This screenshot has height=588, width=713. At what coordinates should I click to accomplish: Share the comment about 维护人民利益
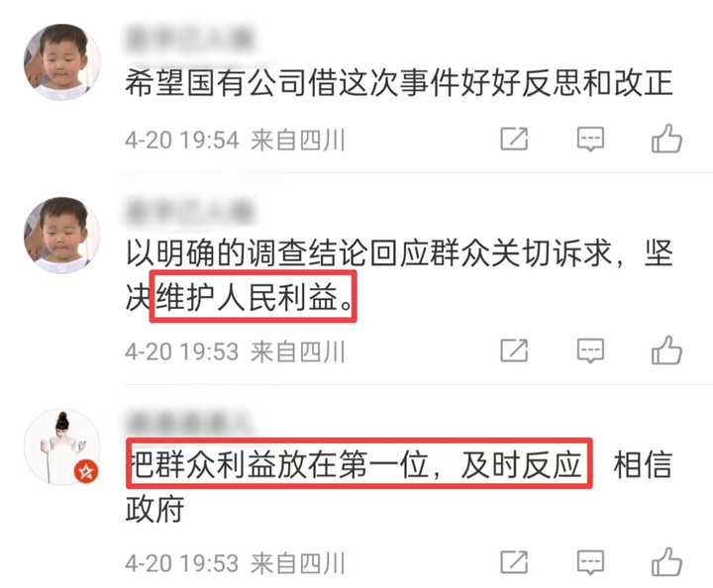click(514, 350)
